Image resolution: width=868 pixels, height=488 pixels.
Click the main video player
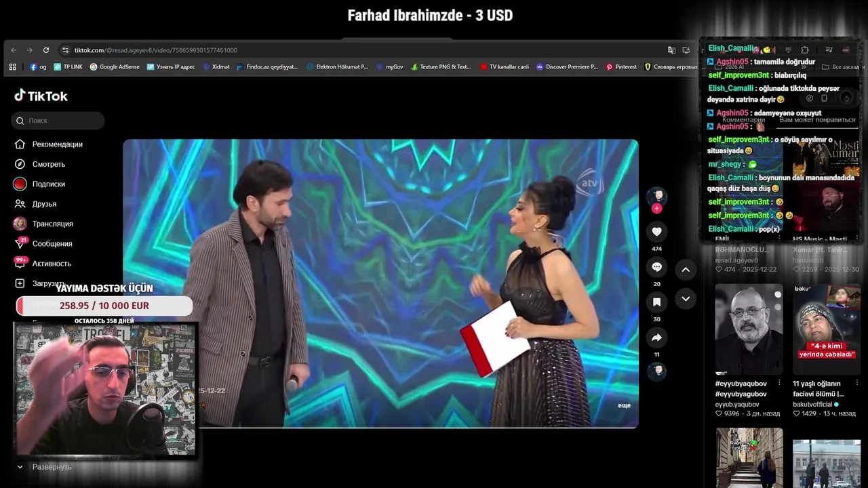pyautogui.click(x=380, y=283)
